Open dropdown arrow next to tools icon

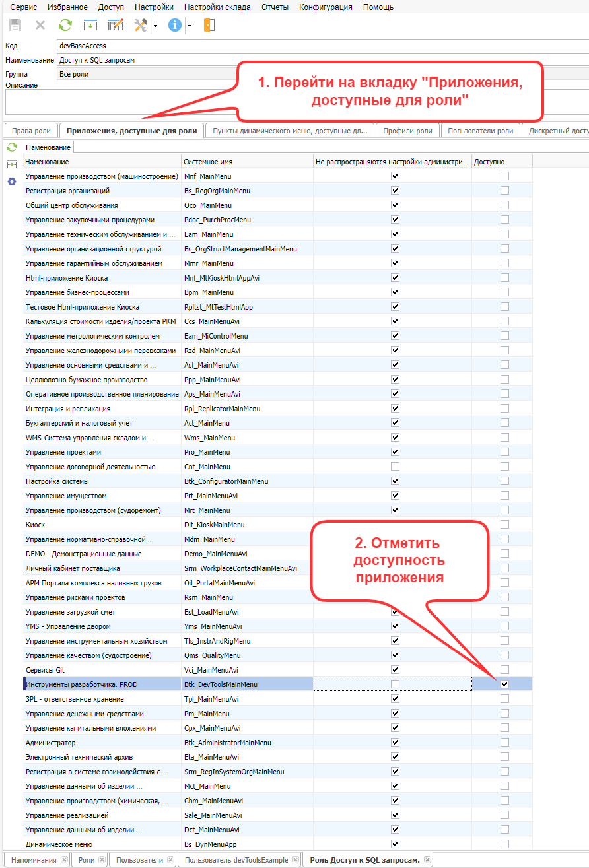point(155,26)
